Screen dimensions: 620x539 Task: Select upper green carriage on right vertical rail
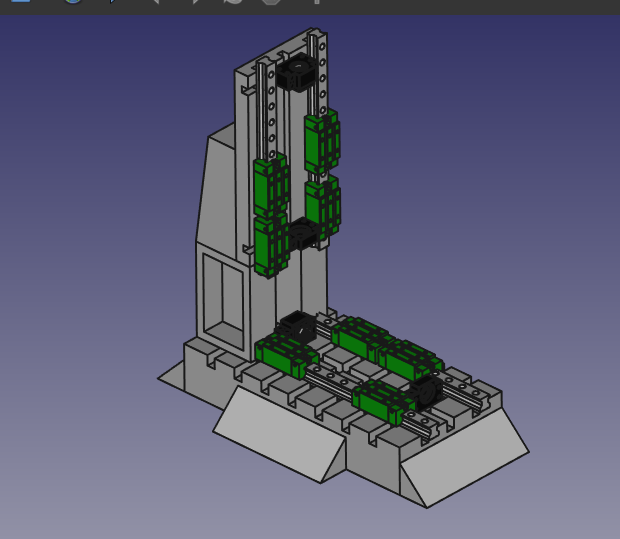click(x=322, y=142)
